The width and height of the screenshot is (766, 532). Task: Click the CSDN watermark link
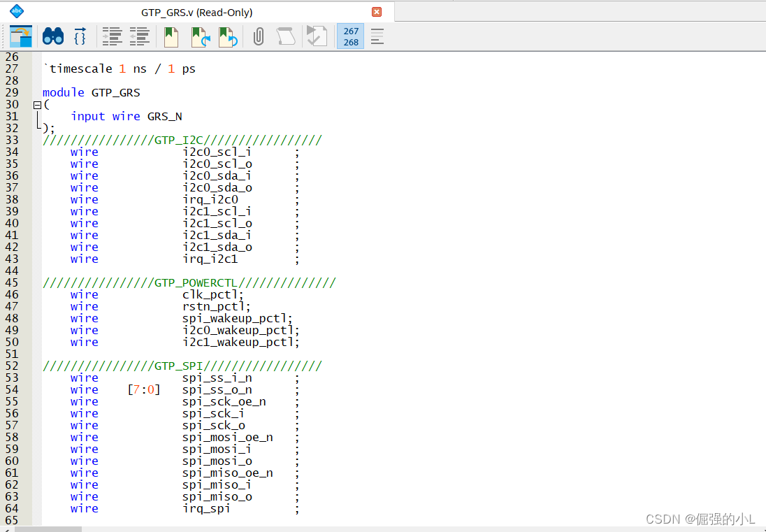pyautogui.click(x=699, y=519)
